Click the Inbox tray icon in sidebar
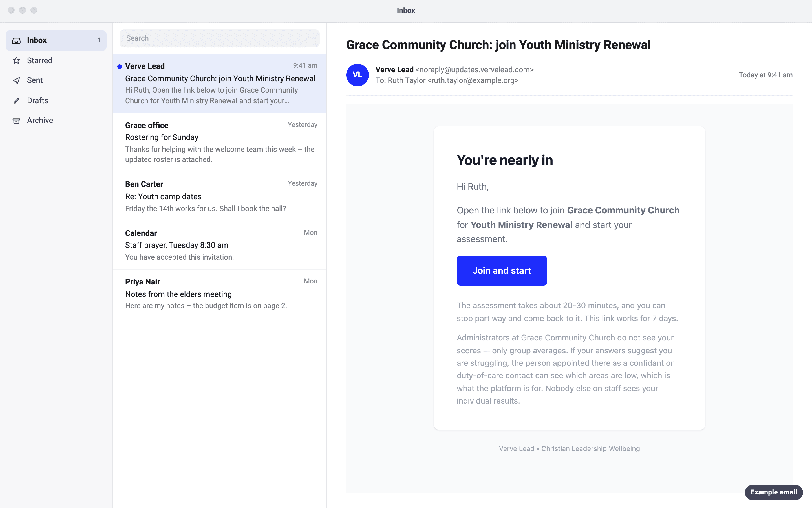 point(16,41)
